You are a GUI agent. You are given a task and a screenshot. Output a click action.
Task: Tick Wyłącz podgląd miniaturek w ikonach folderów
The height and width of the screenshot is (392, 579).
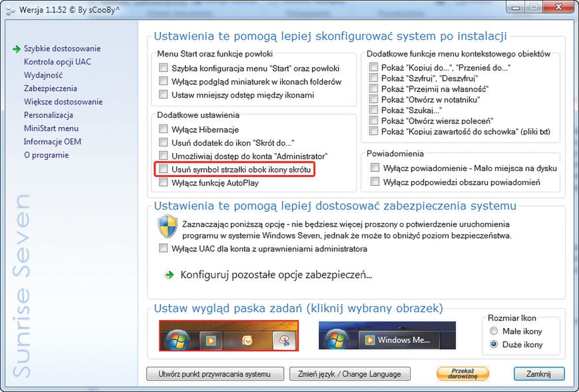(163, 81)
